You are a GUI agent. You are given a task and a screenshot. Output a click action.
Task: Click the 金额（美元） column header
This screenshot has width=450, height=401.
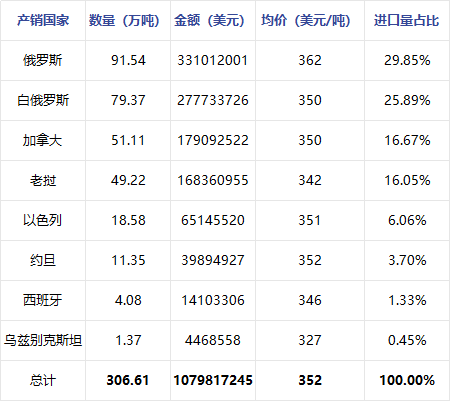[x=209, y=20]
